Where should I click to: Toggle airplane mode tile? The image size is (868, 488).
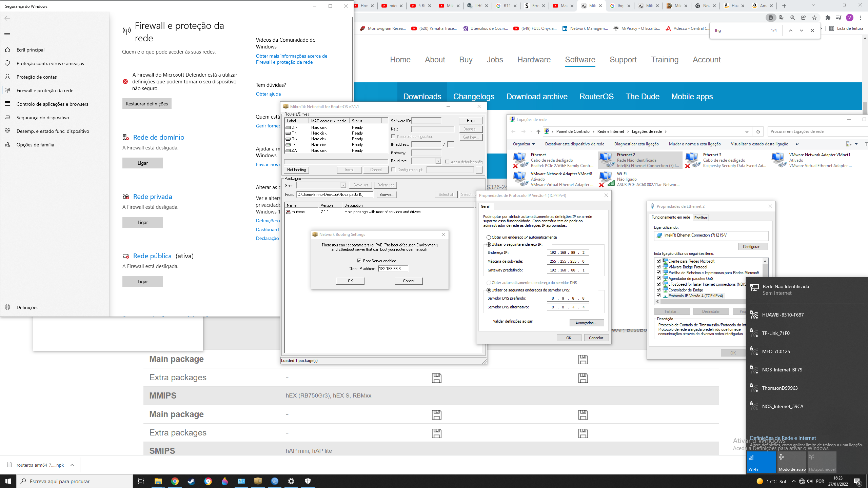792,462
